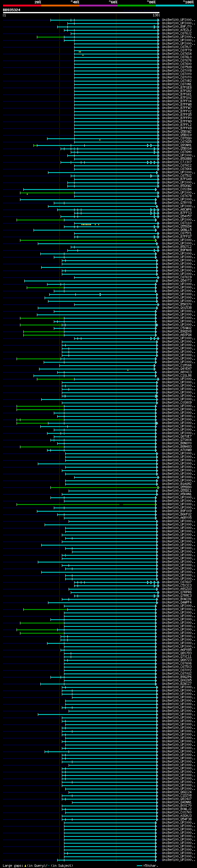Click the red ~20% identity legend bar

pos(22,6)
